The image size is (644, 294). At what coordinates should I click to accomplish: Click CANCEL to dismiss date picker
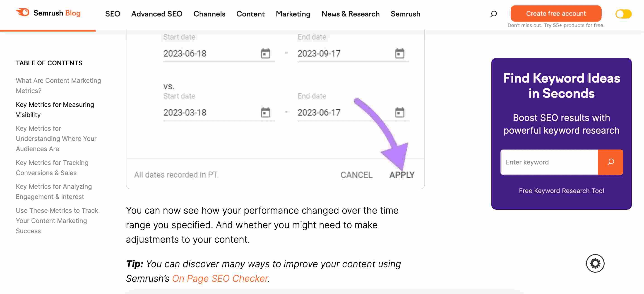tap(356, 175)
